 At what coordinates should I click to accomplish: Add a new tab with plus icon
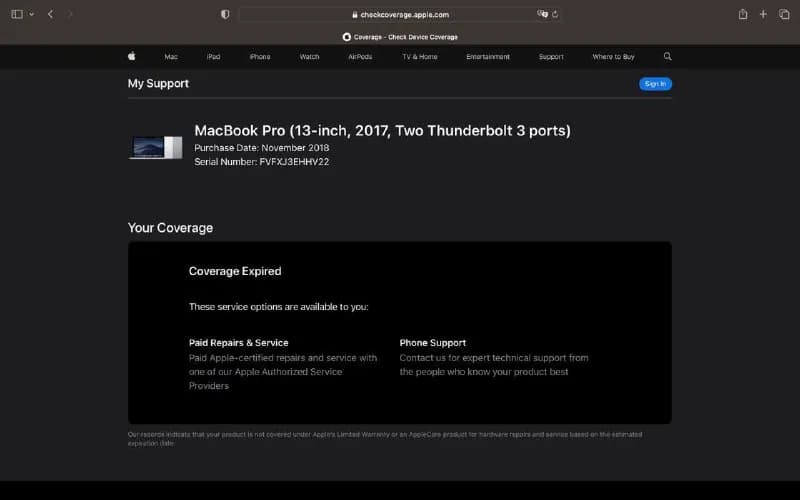click(763, 14)
